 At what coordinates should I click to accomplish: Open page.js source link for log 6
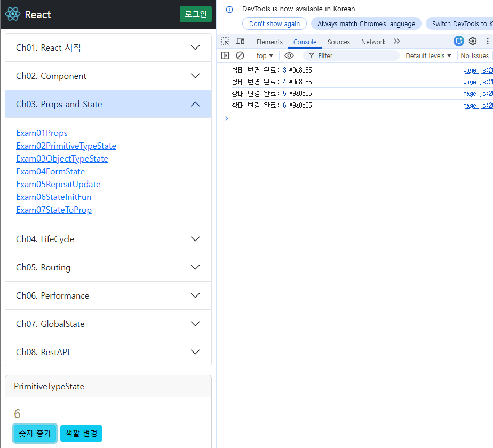(x=478, y=105)
